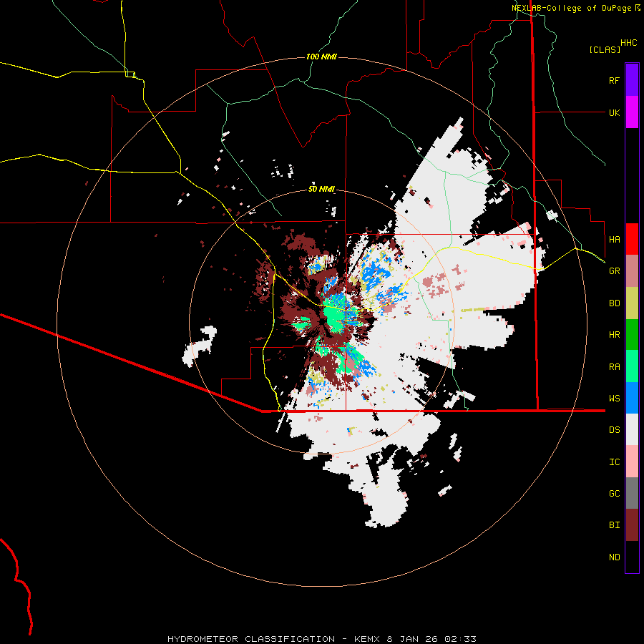Click the WS legend label
Image resolution: width=644 pixels, height=644 pixels.
click(x=614, y=399)
